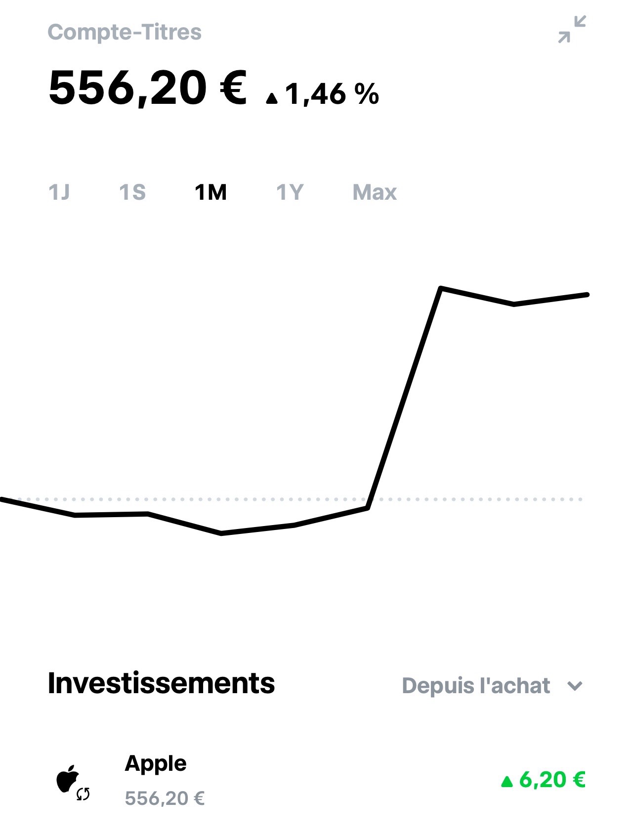Screen dimensions: 634x840
Task: Select the 1J time range
Action: (x=59, y=192)
